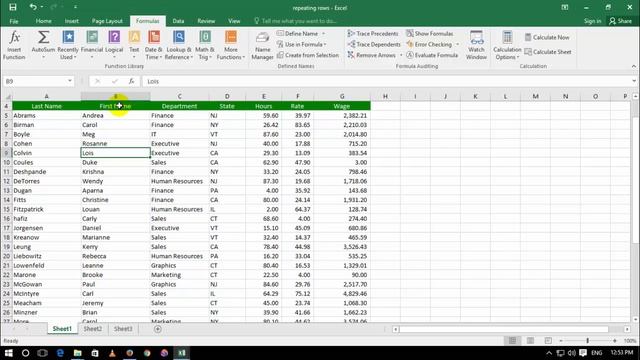Expand Error Checking dropdown arrow
This screenshot has height=360, width=640.
[x=458, y=44]
